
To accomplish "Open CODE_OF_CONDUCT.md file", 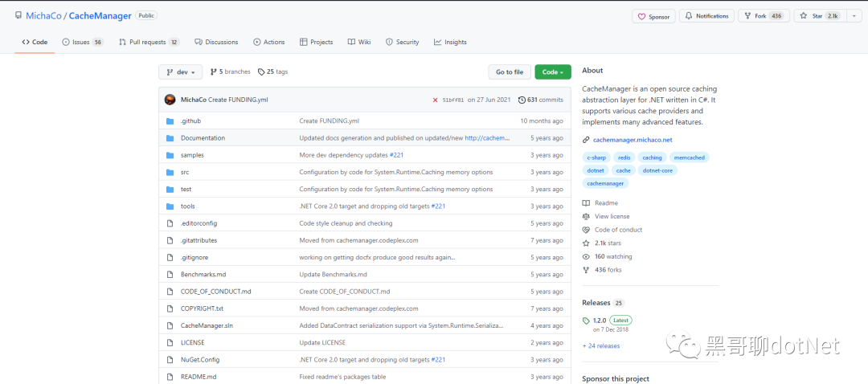I will pyautogui.click(x=216, y=292).
